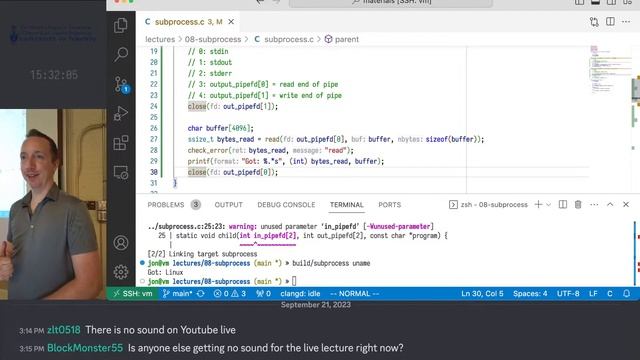Image resolution: width=640 pixels, height=360 pixels.
Task: Click the parent symbol in the breadcrumb
Action: (342, 39)
